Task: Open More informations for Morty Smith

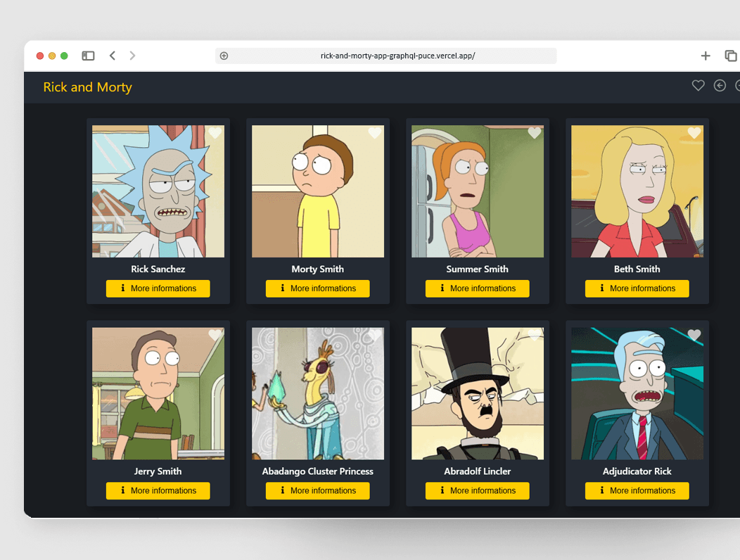Action: pyautogui.click(x=318, y=288)
